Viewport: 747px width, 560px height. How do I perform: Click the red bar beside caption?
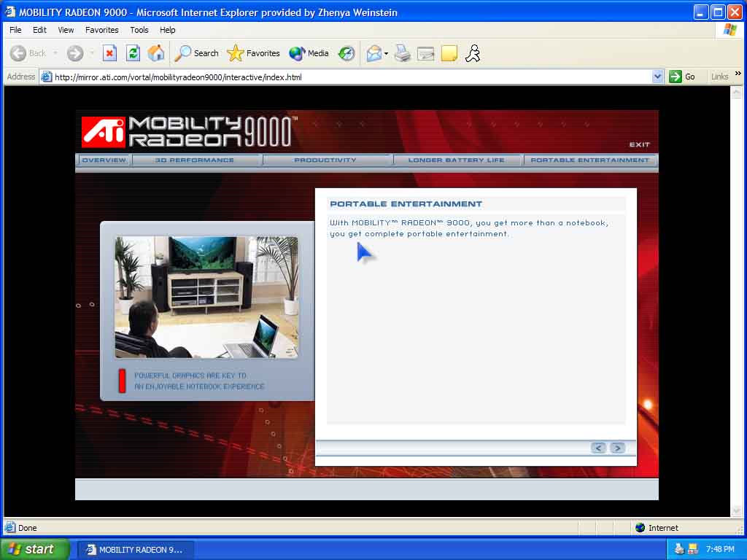point(122,381)
